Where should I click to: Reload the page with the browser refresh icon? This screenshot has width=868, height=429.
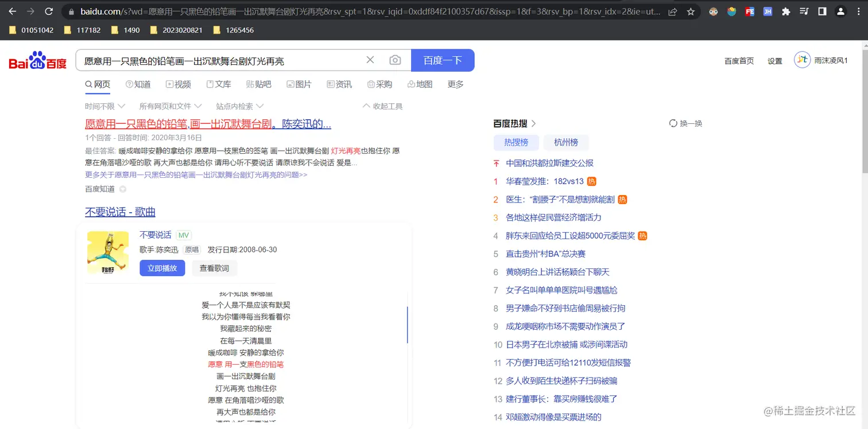pos(49,11)
